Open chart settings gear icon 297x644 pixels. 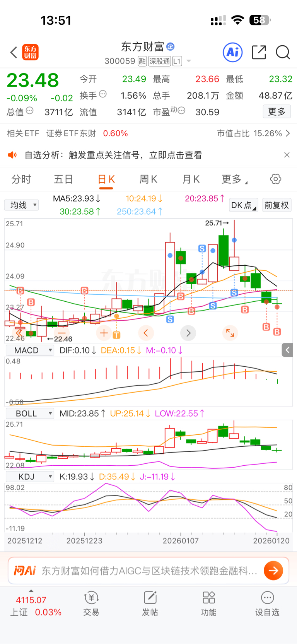275,179
